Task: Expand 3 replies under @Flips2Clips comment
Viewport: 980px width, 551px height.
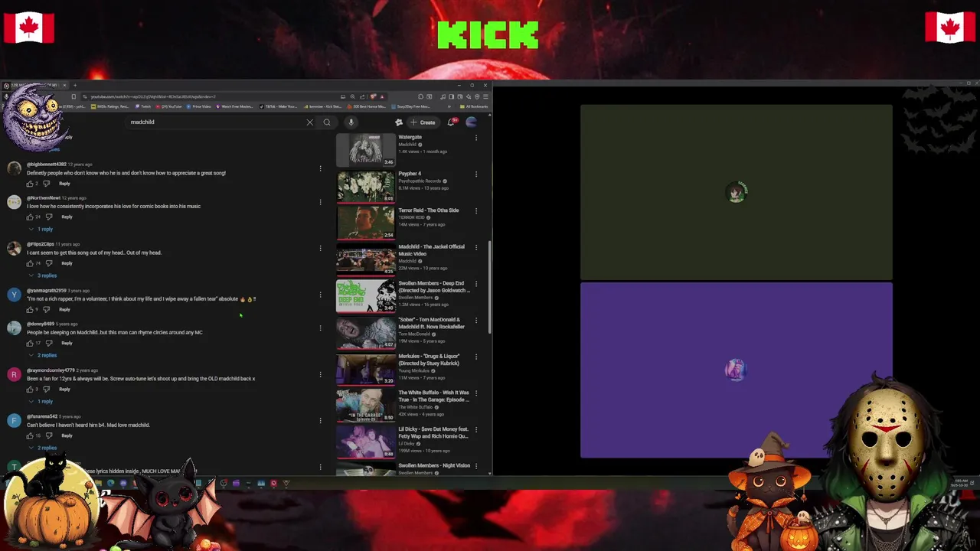Action: tap(44, 275)
